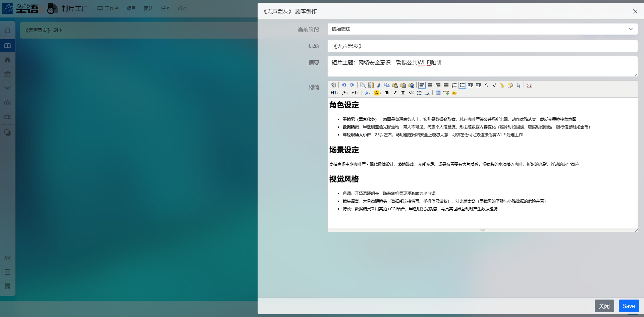Image resolution: width=644 pixels, height=317 pixels.
Task: Click the eraser remove-format icon
Action: coord(427,93)
